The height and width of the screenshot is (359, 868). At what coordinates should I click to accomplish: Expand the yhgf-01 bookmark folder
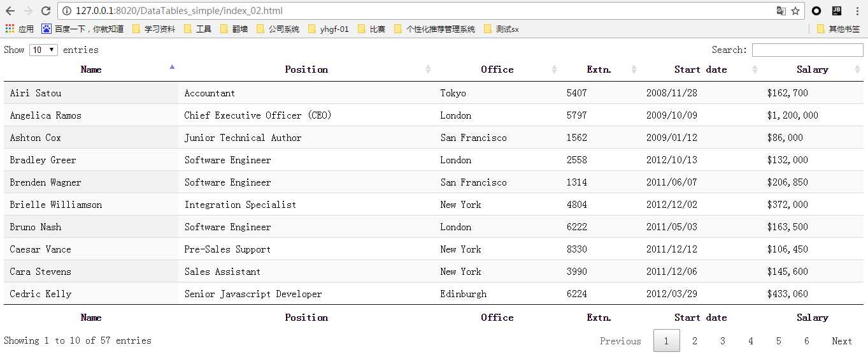pyautogui.click(x=329, y=29)
